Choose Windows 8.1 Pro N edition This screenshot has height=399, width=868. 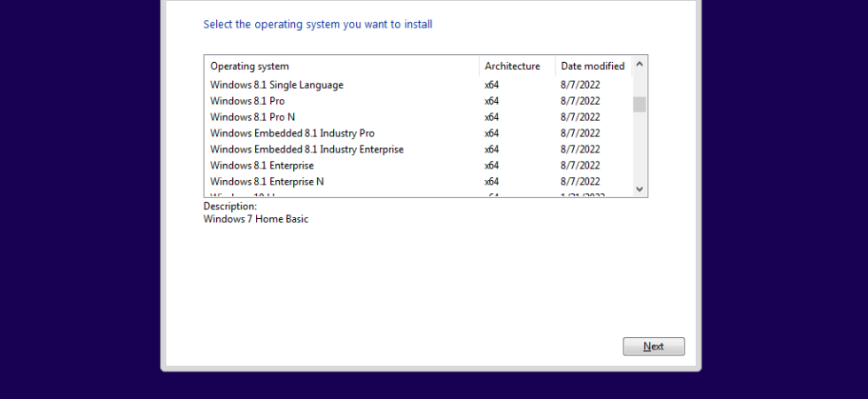(418, 117)
